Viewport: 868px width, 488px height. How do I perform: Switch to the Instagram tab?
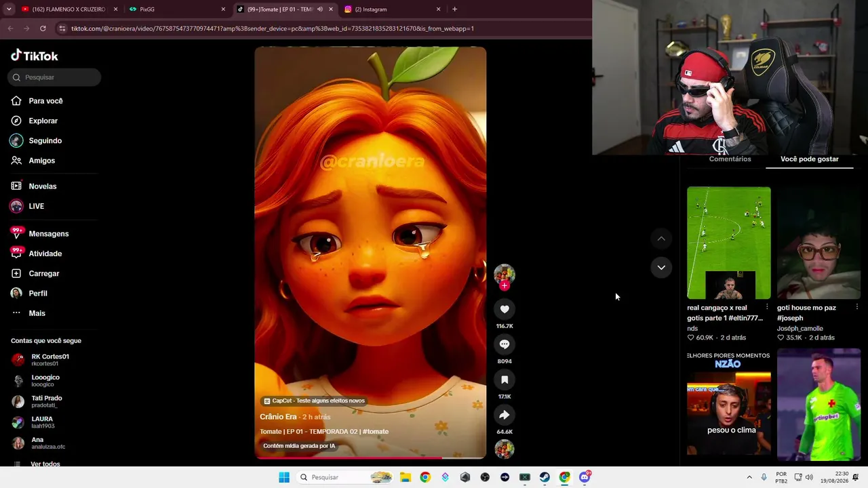tap(393, 9)
